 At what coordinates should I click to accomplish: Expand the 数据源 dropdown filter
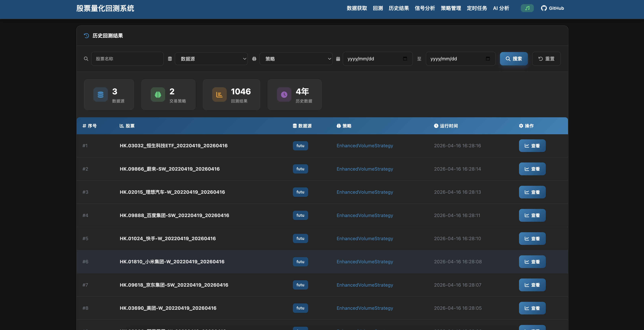tap(211, 59)
